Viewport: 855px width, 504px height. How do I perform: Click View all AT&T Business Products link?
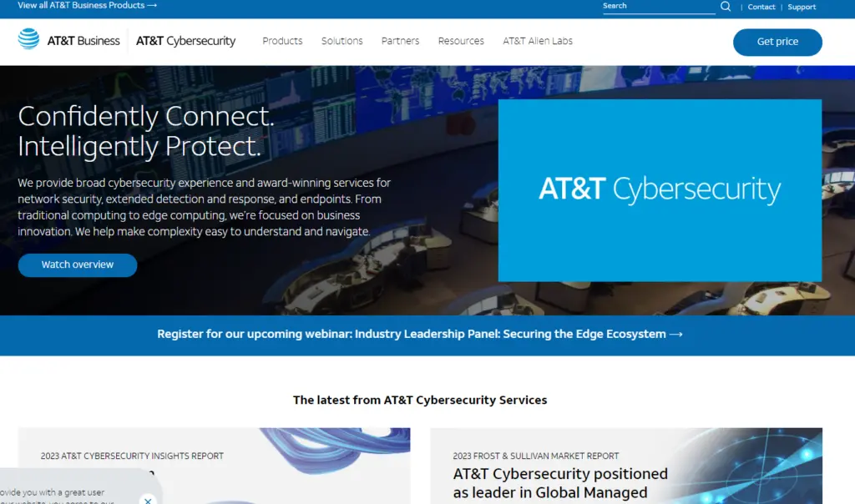pos(87,6)
